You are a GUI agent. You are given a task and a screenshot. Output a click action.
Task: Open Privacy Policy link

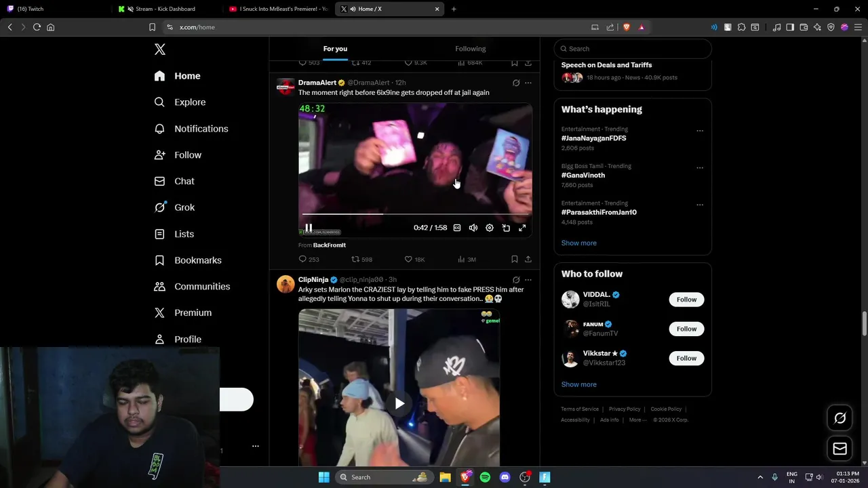coord(625,409)
